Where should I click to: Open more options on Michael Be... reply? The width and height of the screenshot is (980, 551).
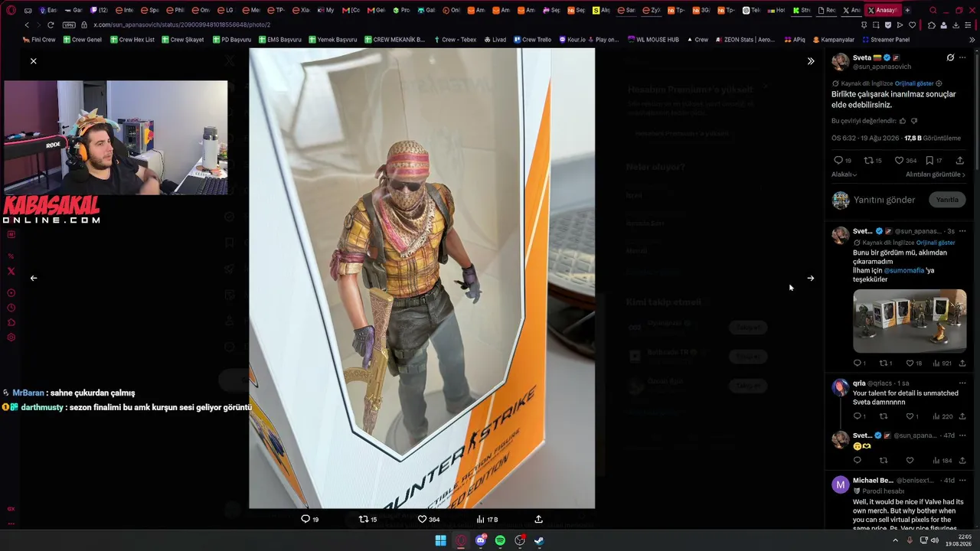[x=962, y=481]
